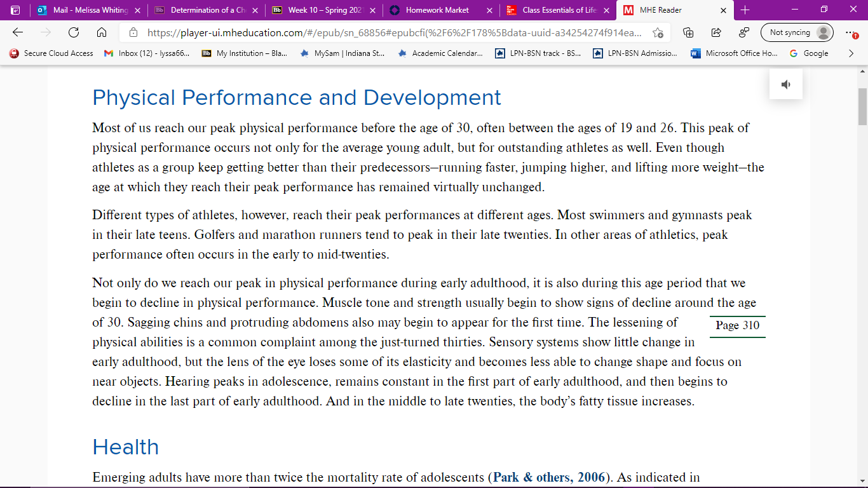Click the read-aloud speaker icon
Viewport: 868px width, 488px height.
click(786, 85)
